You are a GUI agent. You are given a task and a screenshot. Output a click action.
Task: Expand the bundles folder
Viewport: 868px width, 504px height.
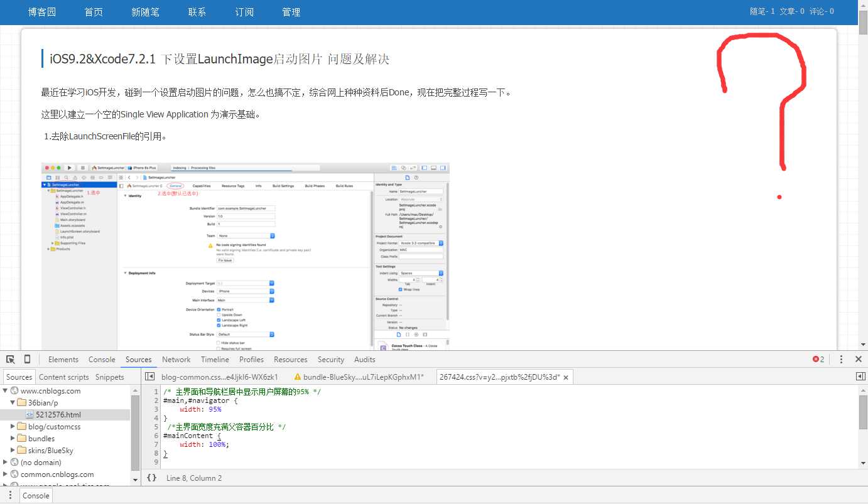click(13, 439)
